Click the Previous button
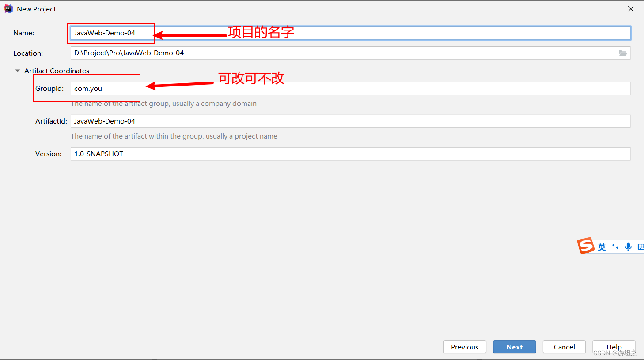644x360 pixels. 465,347
